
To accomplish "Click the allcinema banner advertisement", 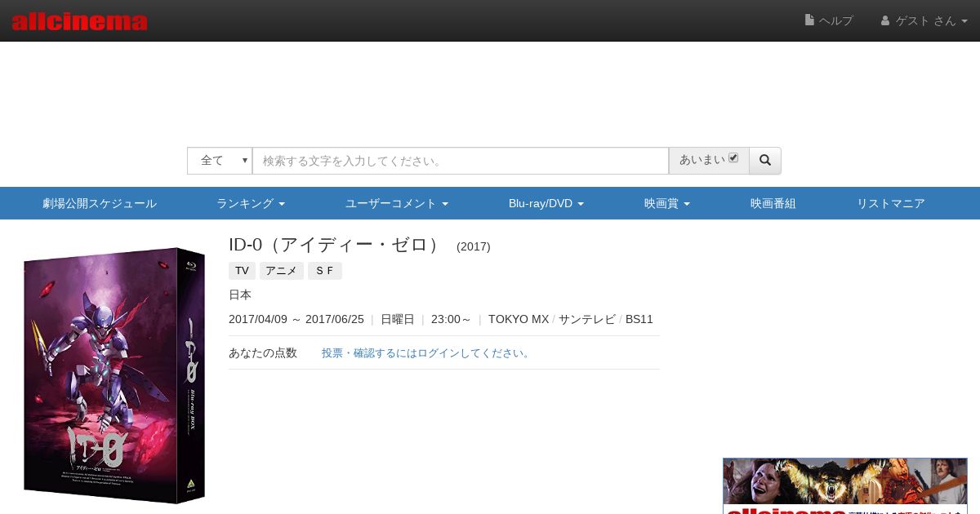I will pos(845,486).
